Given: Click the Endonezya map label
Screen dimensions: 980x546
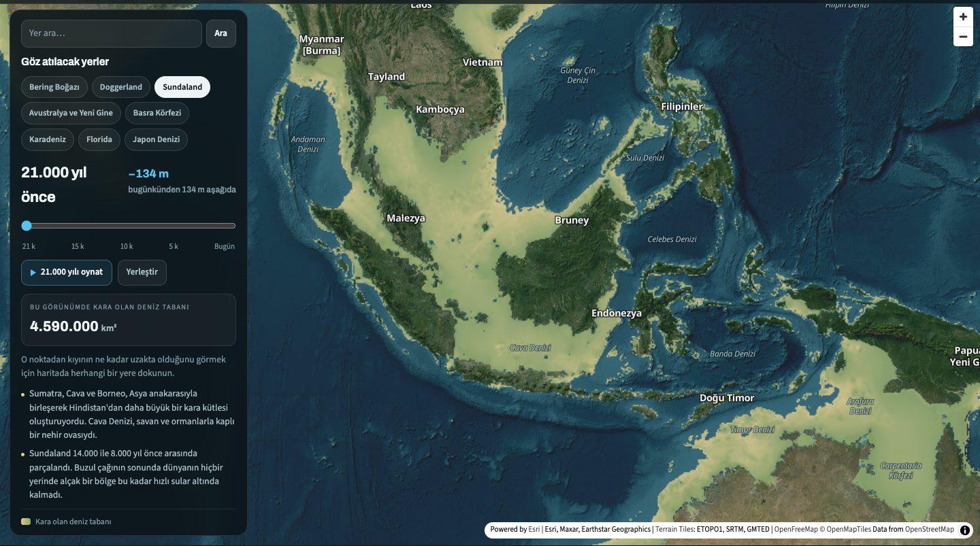Looking at the screenshot, I should coord(617,313).
